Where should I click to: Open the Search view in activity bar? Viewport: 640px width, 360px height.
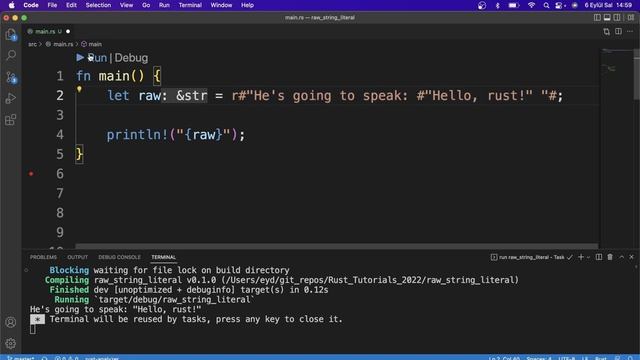point(11,55)
